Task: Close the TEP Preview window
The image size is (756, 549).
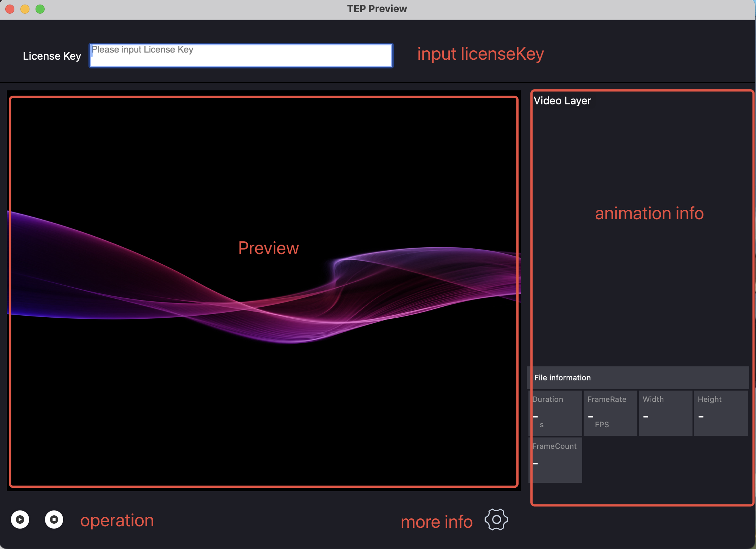Action: 10,9
